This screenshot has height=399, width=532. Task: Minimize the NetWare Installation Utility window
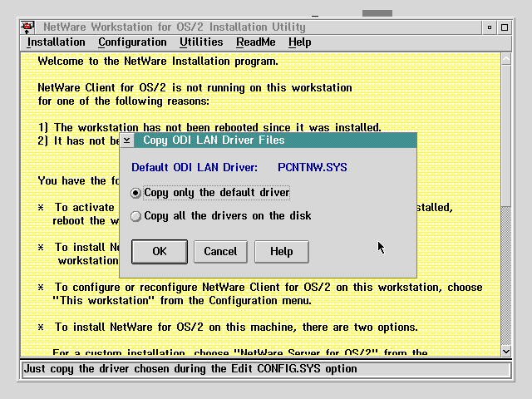tap(490, 27)
